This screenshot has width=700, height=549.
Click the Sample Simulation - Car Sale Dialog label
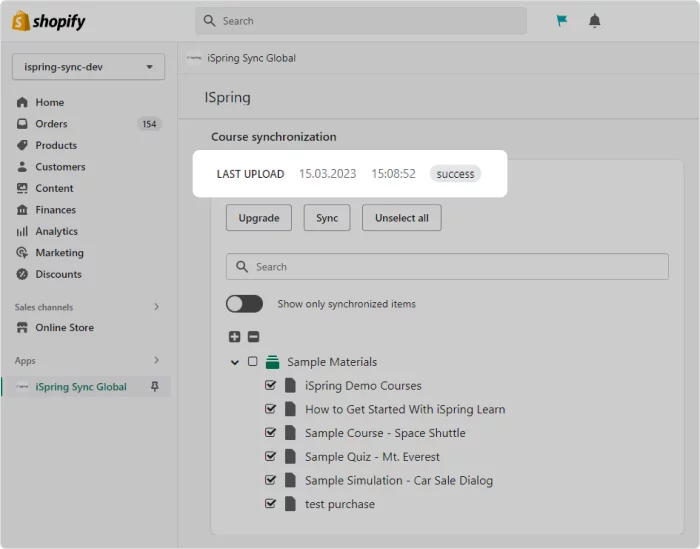tap(399, 480)
